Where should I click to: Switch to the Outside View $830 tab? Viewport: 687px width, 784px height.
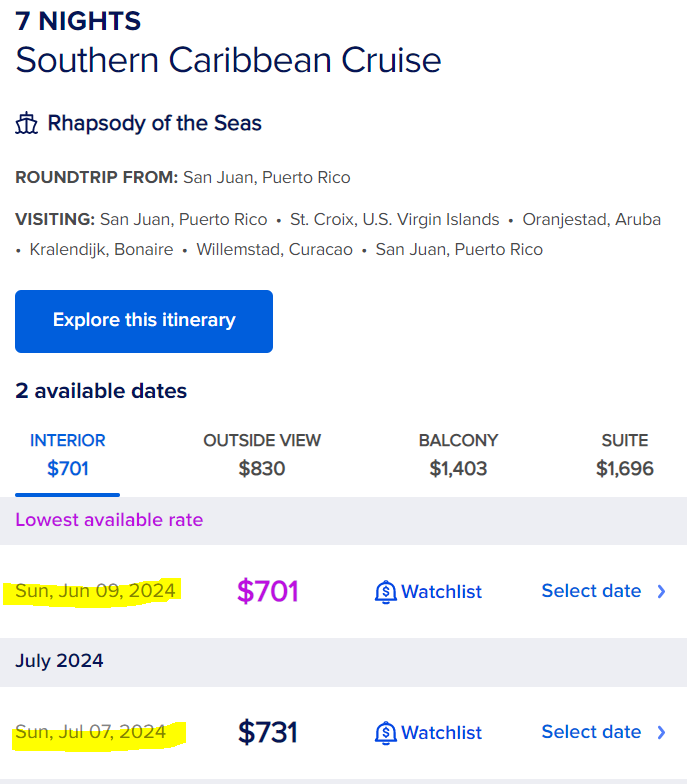(x=262, y=455)
